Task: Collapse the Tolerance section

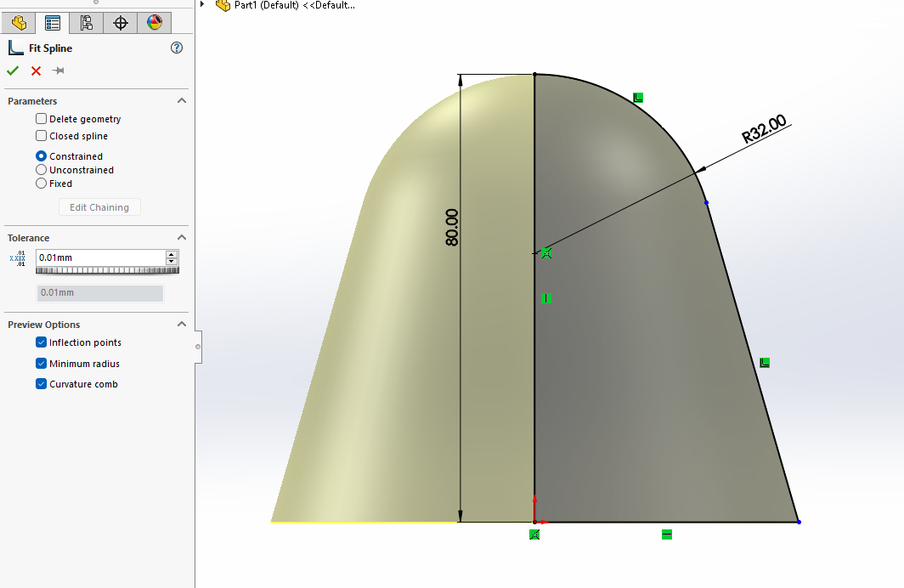Action: (181, 237)
